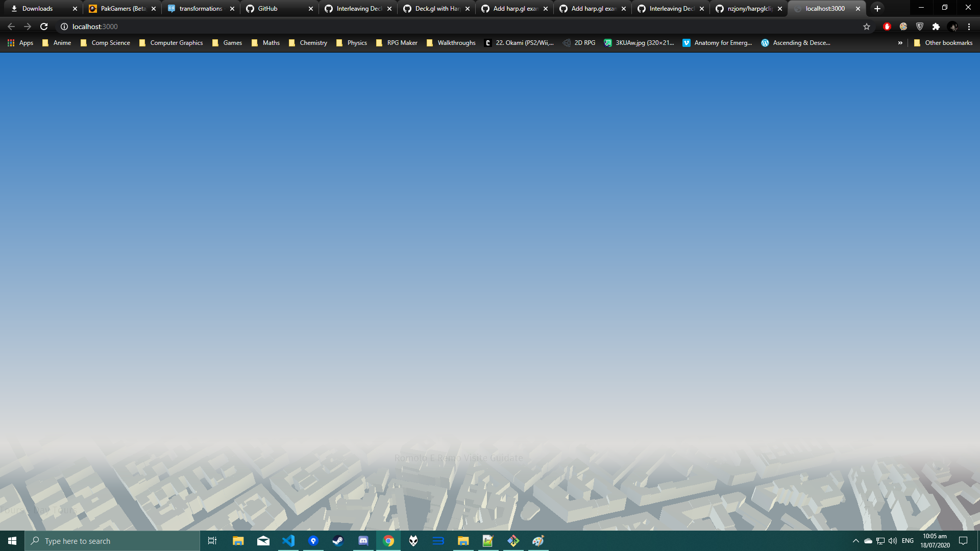Open the volume speaker tray icon
The height and width of the screenshot is (551, 980).
click(893, 541)
